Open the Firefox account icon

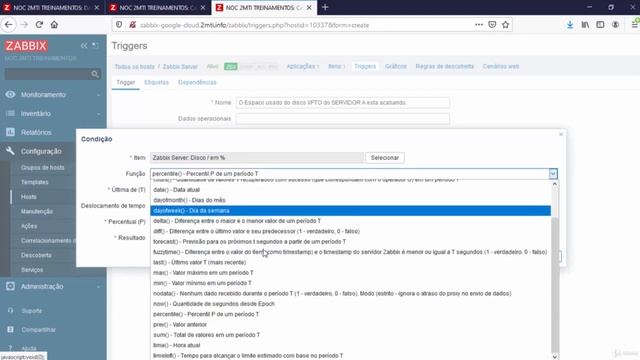(616, 25)
